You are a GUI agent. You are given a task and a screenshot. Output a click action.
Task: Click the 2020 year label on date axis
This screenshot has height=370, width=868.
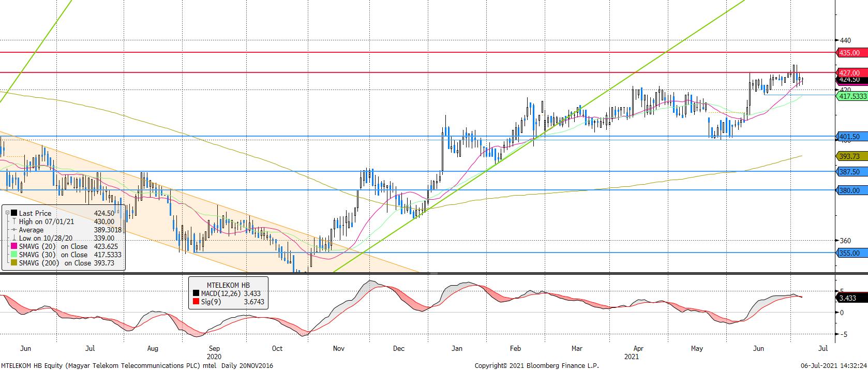[214, 357]
